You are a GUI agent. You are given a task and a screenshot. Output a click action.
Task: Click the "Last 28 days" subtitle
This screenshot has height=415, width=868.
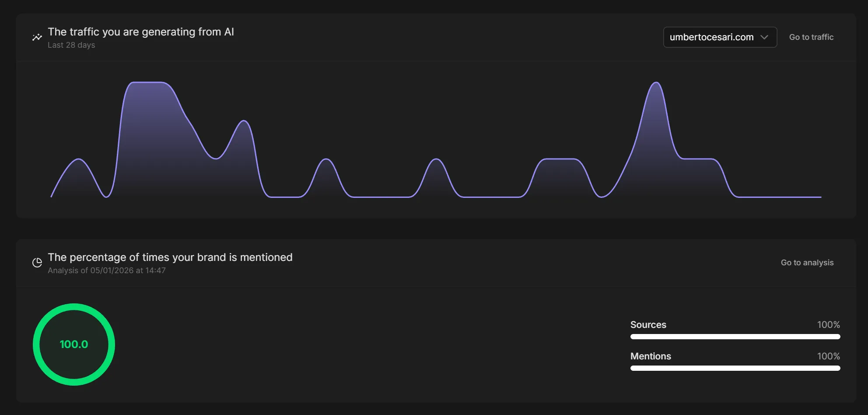(71, 45)
